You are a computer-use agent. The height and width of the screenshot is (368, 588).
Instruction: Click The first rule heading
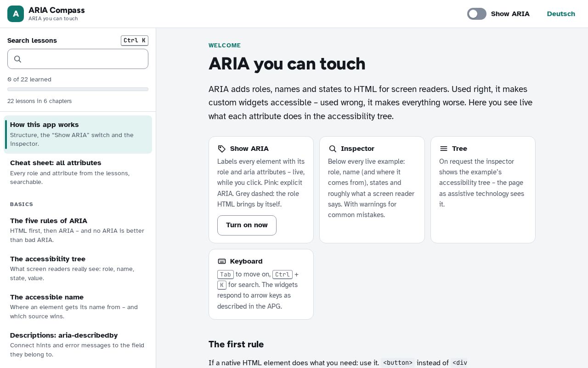tap(236, 345)
